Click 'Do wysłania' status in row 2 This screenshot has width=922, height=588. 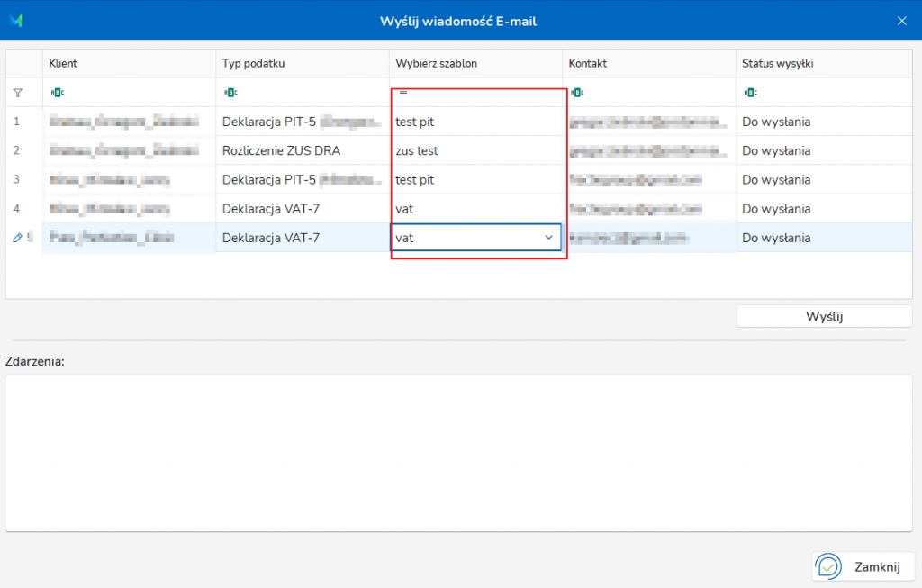[x=824, y=150]
